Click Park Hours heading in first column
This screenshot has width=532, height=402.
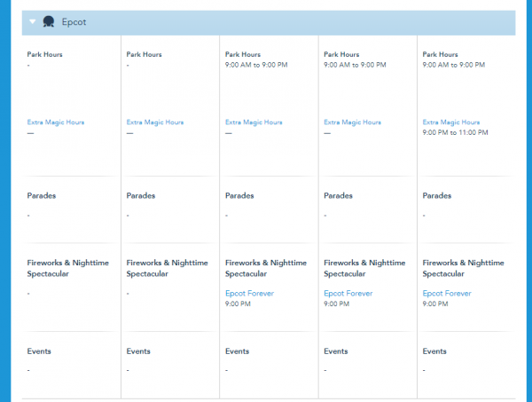tap(45, 54)
